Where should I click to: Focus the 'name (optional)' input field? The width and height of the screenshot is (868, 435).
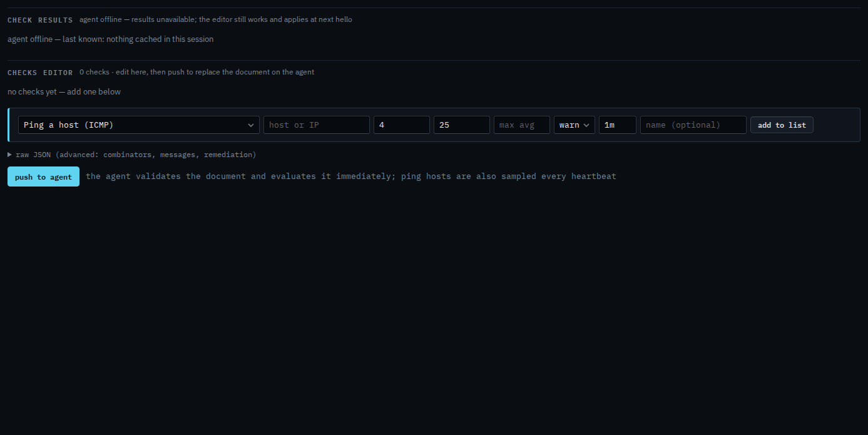693,125
